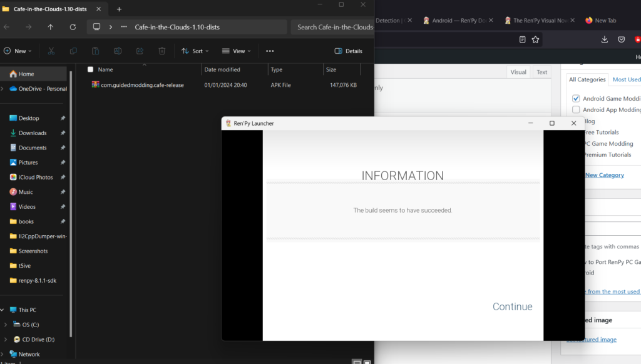Click the Forward arrow in Explorer
The image size is (641, 364).
[28, 27]
